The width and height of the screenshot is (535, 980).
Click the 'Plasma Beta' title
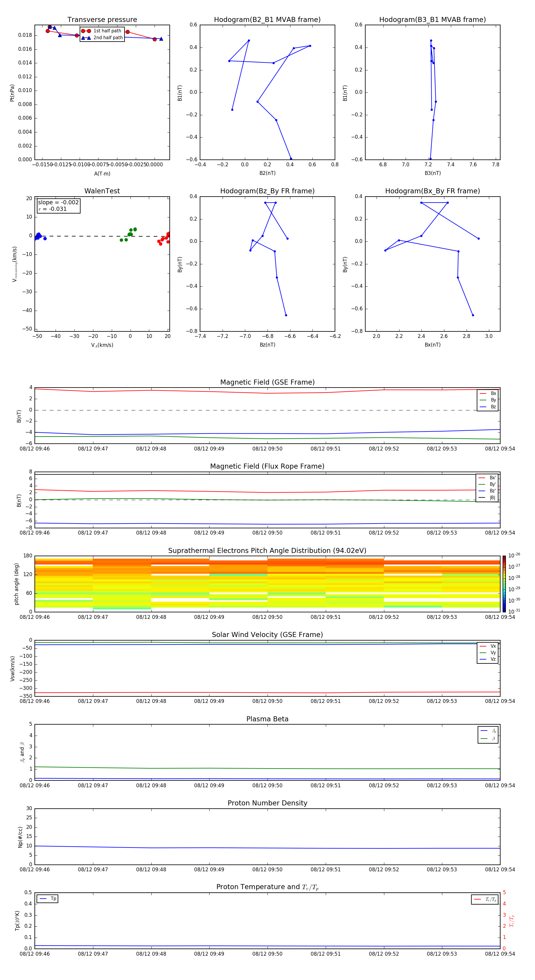click(267, 719)
